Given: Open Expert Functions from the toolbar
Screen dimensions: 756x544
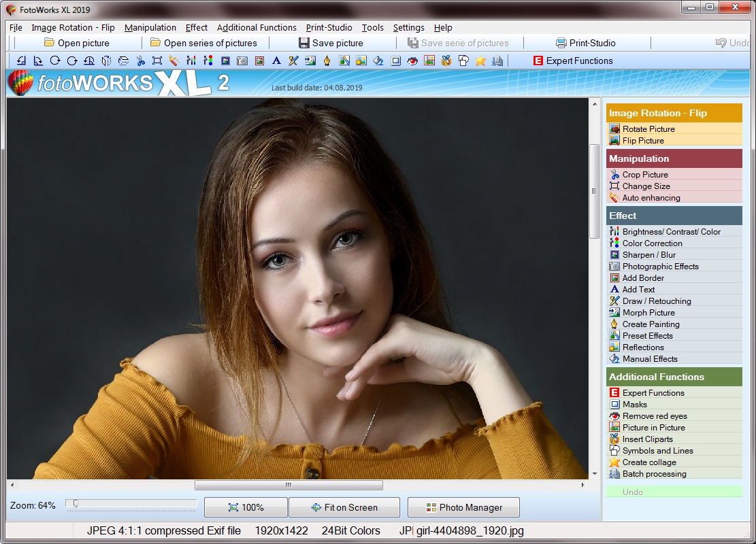Looking at the screenshot, I should pos(572,61).
